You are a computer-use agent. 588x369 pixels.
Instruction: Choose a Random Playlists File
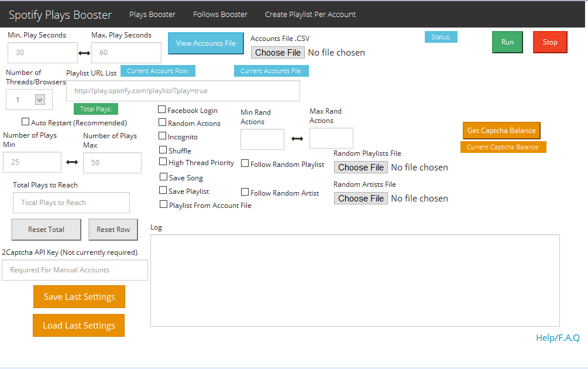coord(361,168)
